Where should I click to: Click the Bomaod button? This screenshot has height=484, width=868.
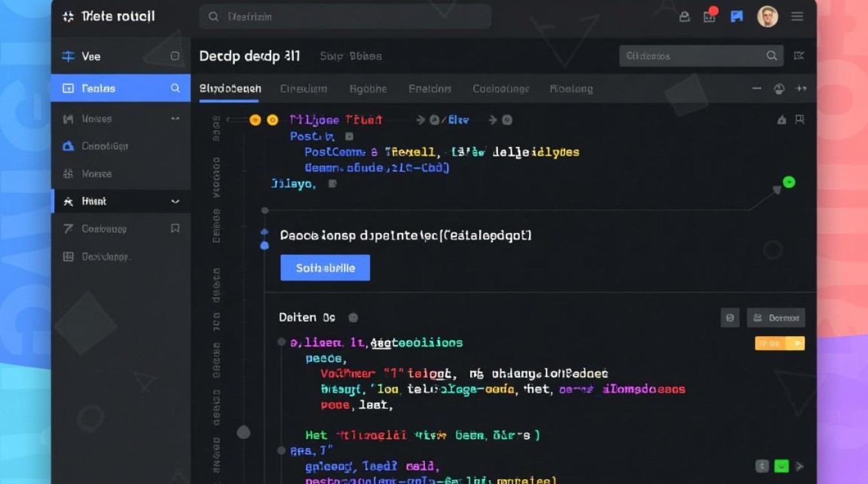point(776,318)
